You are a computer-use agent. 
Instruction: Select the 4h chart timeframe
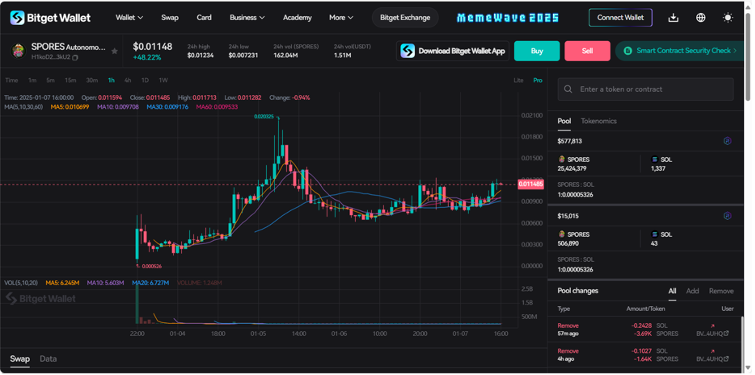click(x=128, y=80)
